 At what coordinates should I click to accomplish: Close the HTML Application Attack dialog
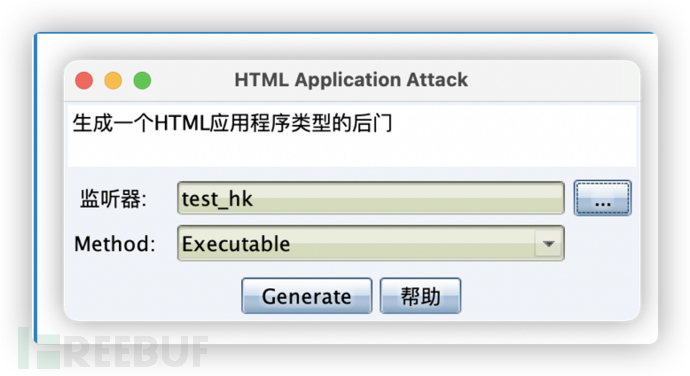click(84, 81)
